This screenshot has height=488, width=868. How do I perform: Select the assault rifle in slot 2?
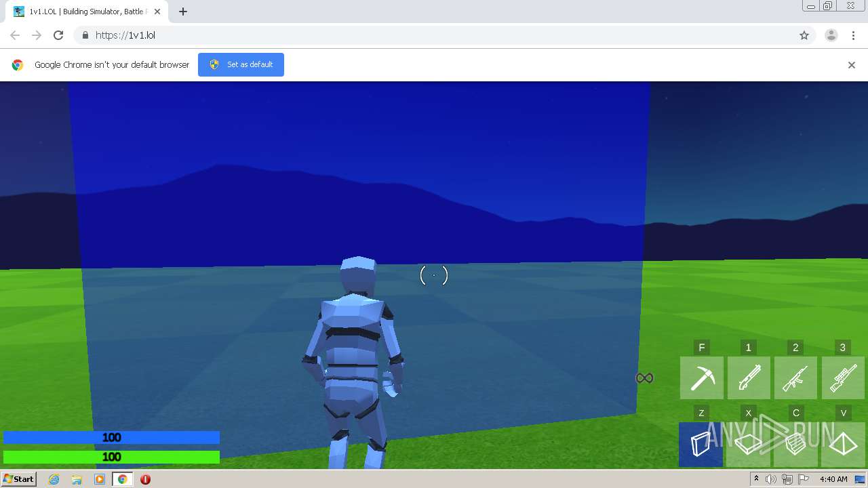point(795,378)
